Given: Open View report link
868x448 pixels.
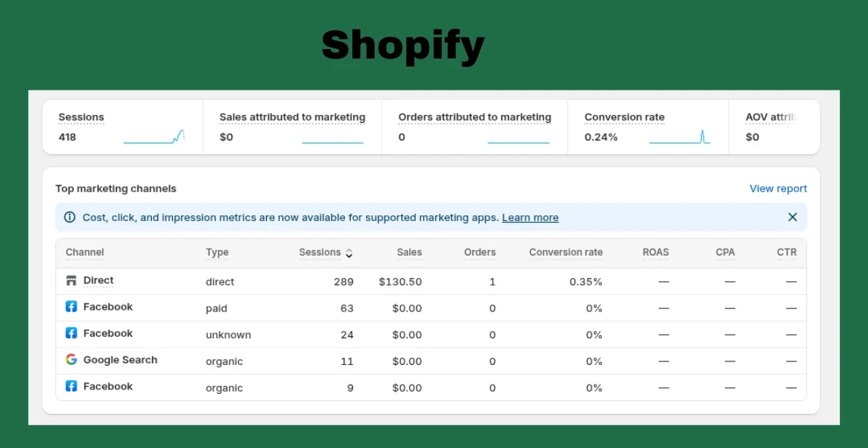Looking at the screenshot, I should (778, 189).
